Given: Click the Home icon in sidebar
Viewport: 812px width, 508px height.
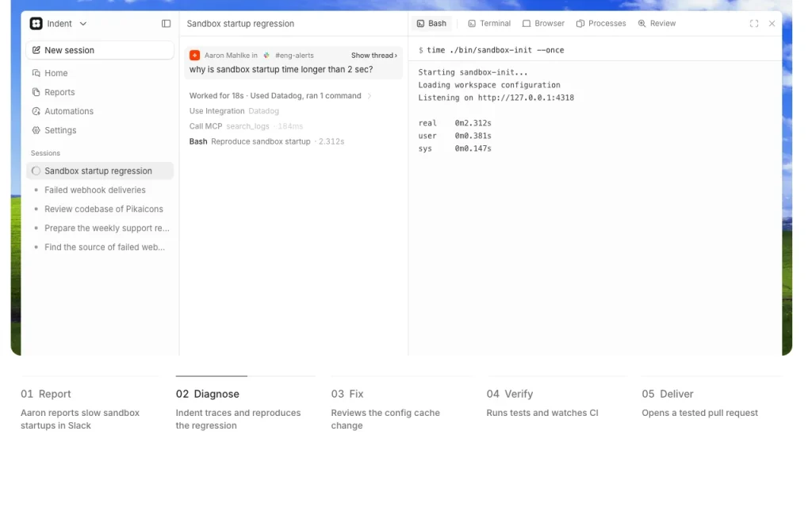Looking at the screenshot, I should click(x=36, y=73).
